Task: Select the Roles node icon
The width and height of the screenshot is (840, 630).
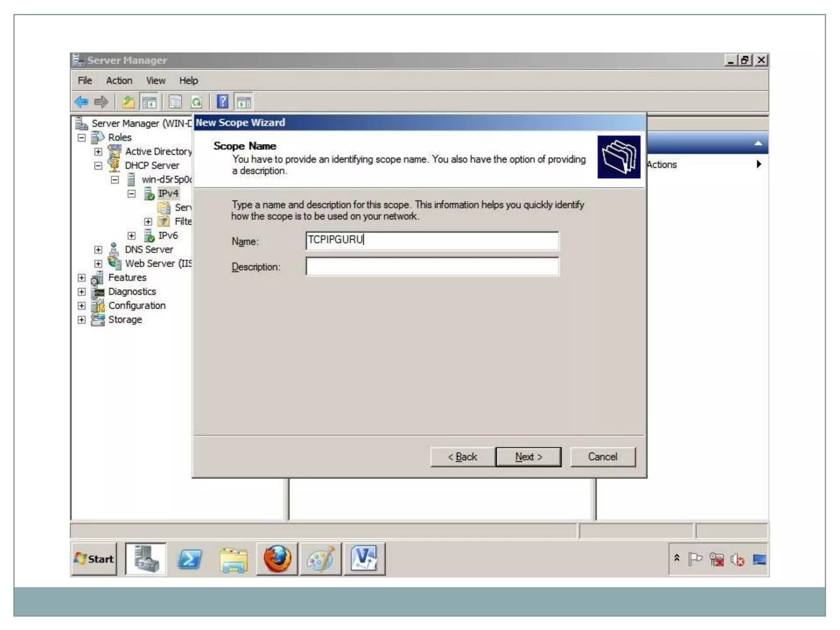Action: [98, 137]
